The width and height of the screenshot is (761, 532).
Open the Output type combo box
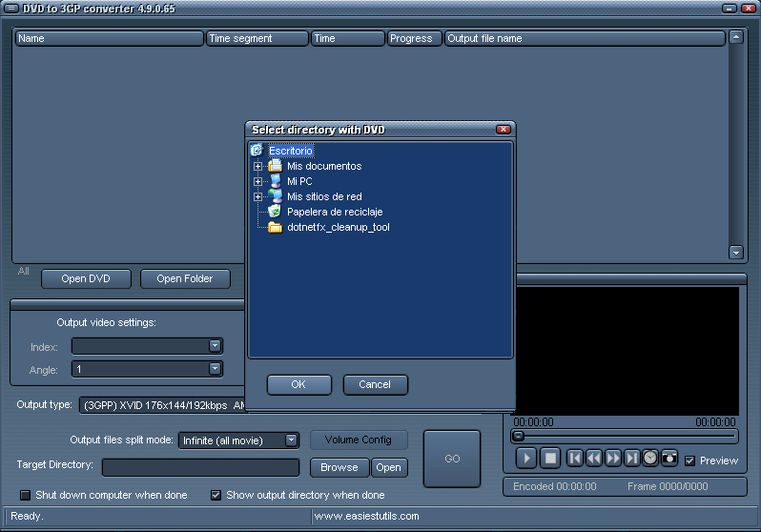click(x=162, y=405)
